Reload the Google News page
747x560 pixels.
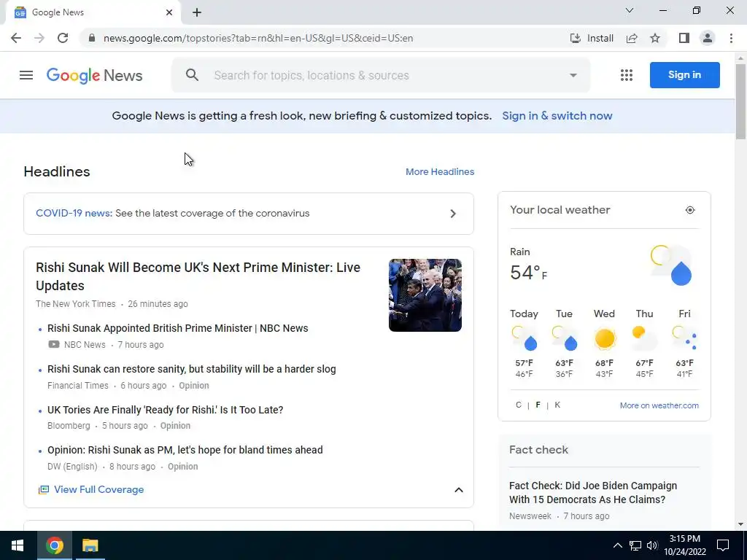[63, 38]
